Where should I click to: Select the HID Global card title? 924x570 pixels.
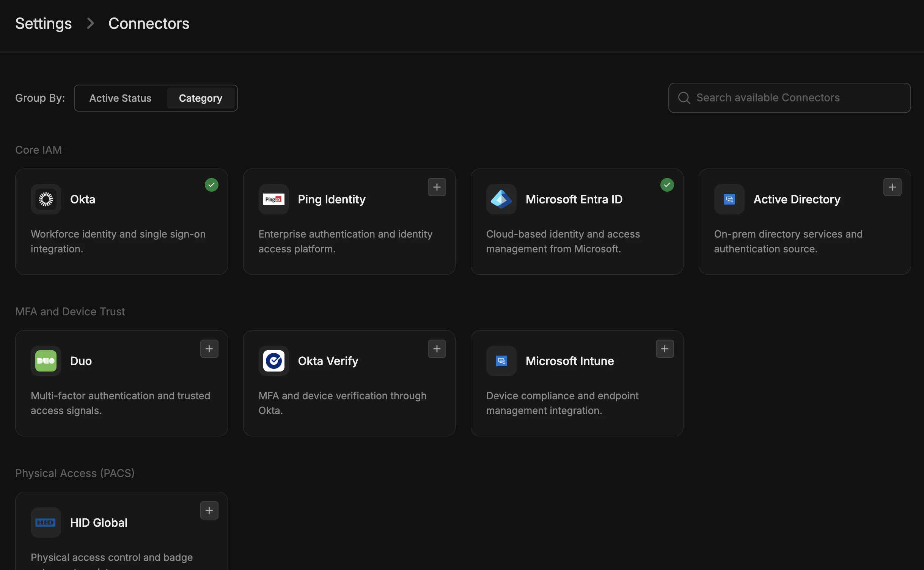click(99, 523)
